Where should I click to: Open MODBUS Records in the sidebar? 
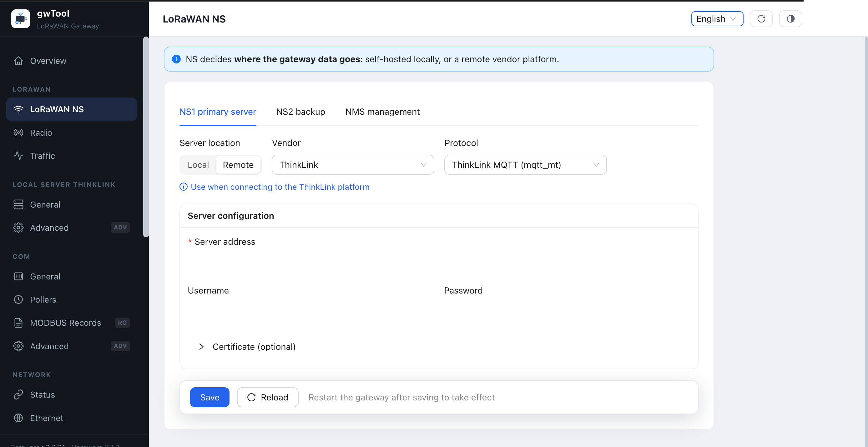[x=71, y=323]
